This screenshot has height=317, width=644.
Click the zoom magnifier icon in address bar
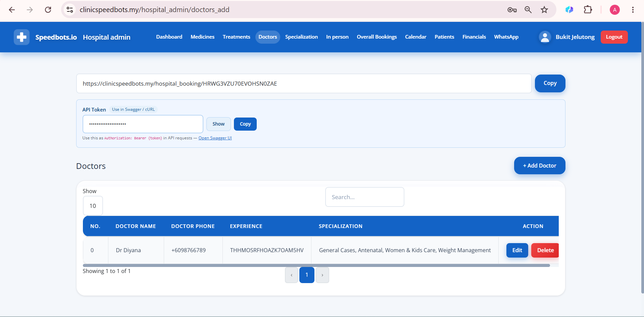[x=528, y=10]
